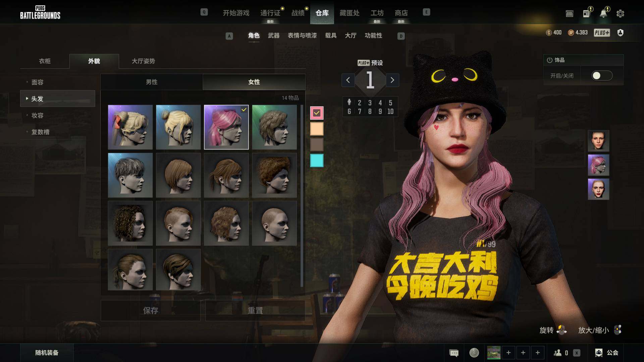The height and width of the screenshot is (362, 644).
Task: Click the G-Coin 400 balance
Action: pyautogui.click(x=554, y=33)
